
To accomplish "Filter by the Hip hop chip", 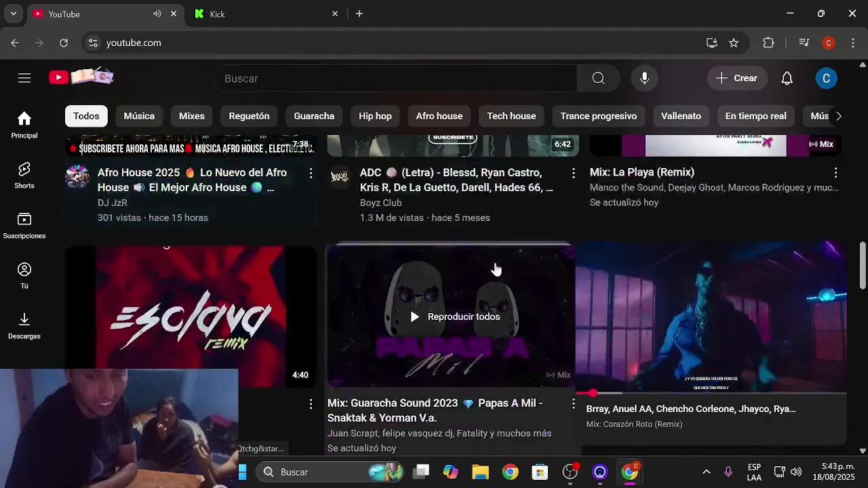I will click(375, 116).
